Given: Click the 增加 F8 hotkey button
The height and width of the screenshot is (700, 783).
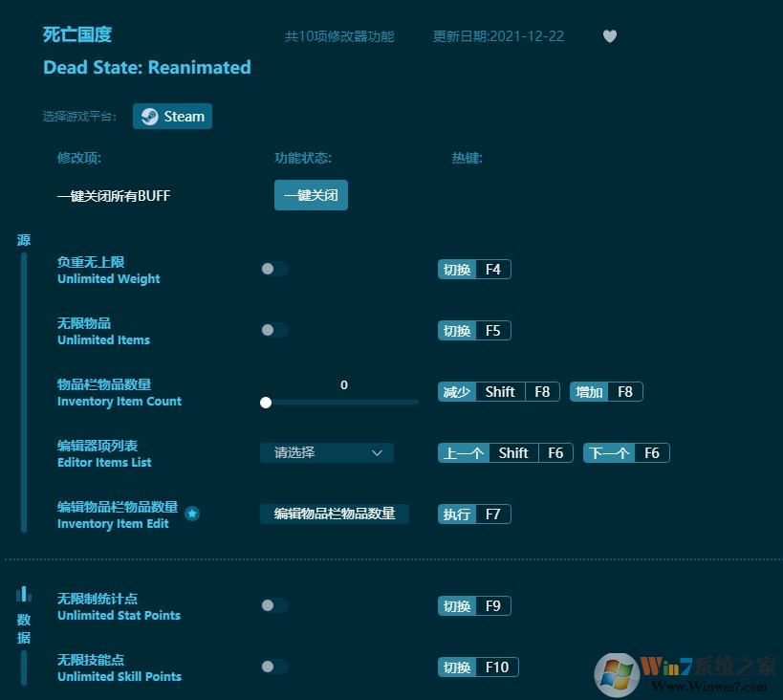Looking at the screenshot, I should click(x=606, y=392).
